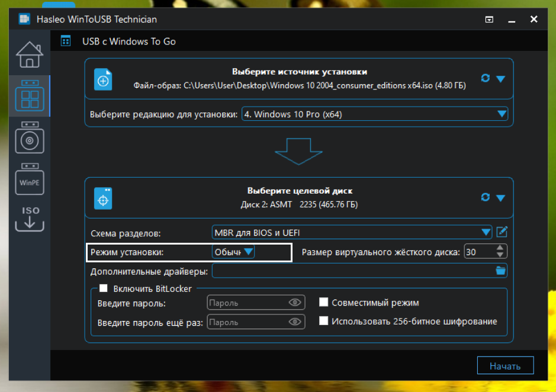Open MBR для BIOS и UEFI dropdown

352,232
